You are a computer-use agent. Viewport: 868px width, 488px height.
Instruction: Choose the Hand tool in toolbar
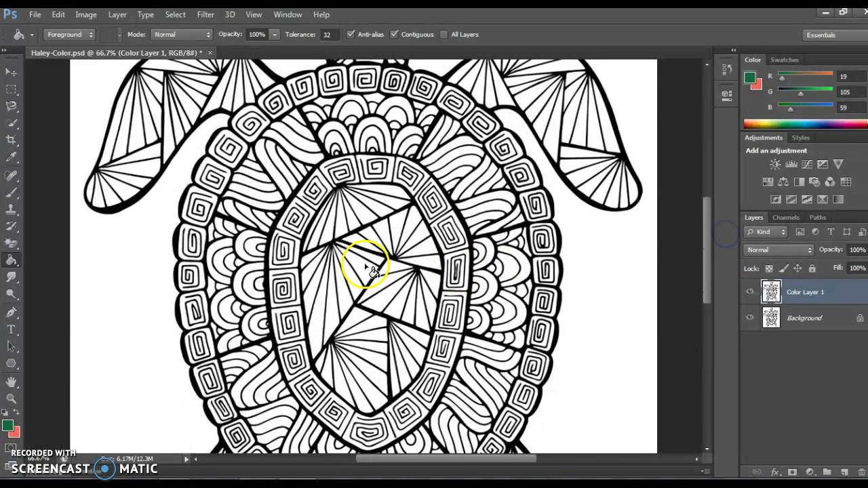click(11, 382)
